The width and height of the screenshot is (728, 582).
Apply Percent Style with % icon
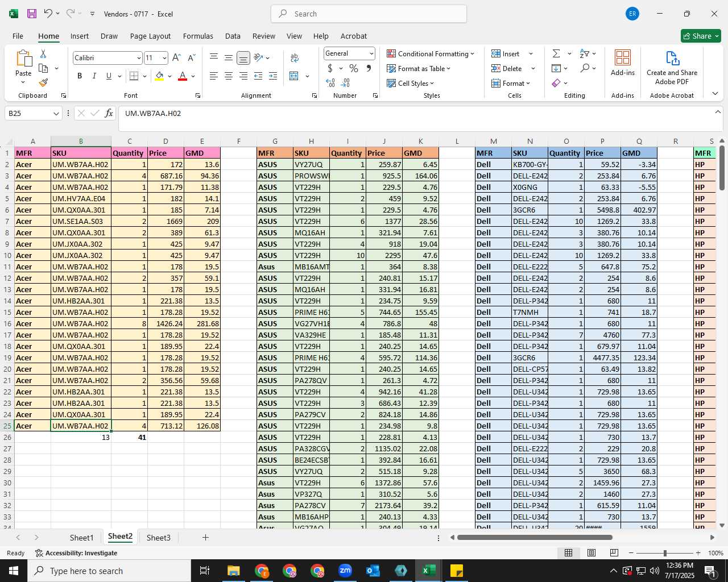[x=354, y=68]
